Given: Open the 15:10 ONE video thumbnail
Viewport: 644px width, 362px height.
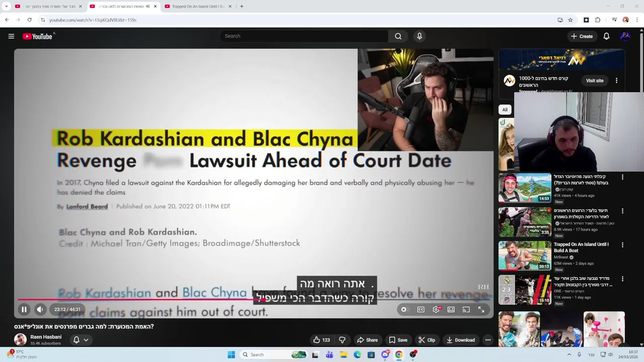Looking at the screenshot, I should [x=525, y=290].
